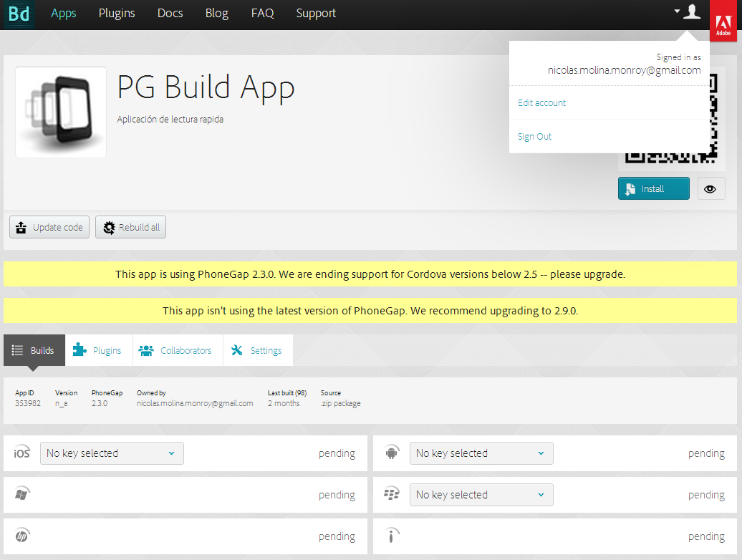Open the Support page

(x=316, y=13)
